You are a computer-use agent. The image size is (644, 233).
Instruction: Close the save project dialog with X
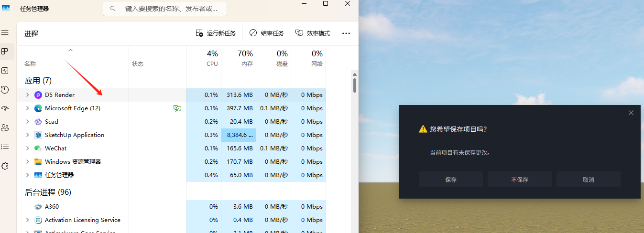pos(631,113)
